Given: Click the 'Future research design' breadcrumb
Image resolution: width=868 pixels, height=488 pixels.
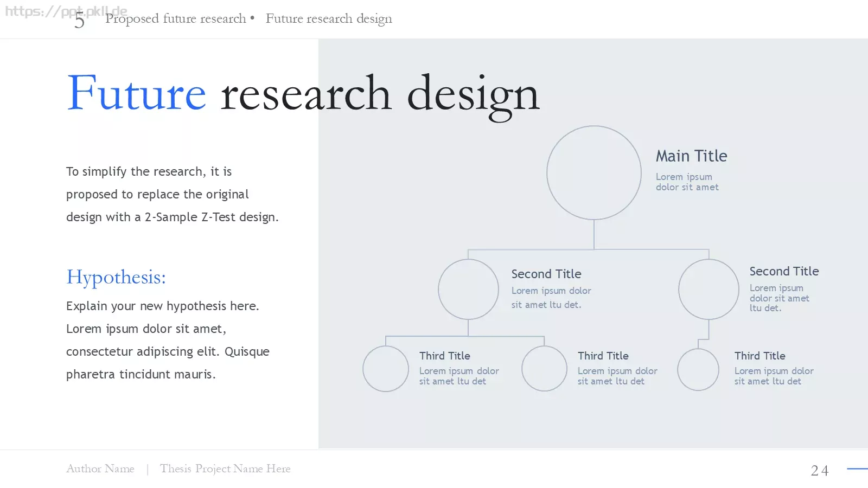Looking at the screenshot, I should 329,18.
